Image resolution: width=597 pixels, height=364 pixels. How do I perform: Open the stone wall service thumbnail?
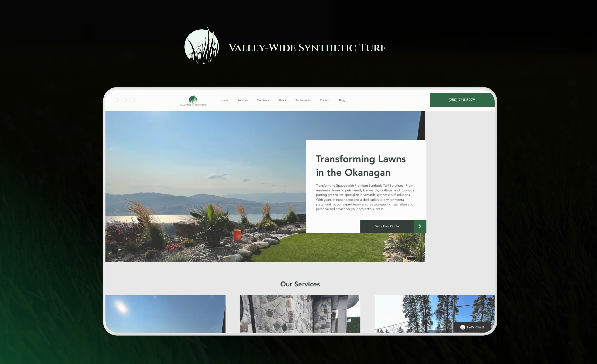(x=300, y=314)
